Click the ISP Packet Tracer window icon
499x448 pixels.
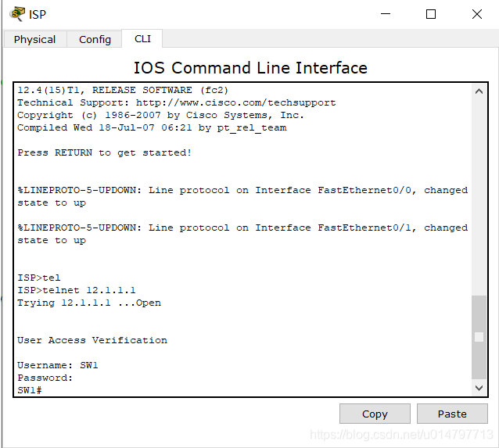[x=17, y=14]
